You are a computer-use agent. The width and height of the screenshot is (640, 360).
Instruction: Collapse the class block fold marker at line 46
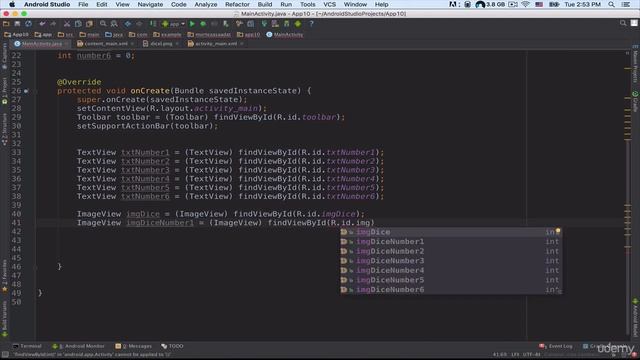[36, 267]
